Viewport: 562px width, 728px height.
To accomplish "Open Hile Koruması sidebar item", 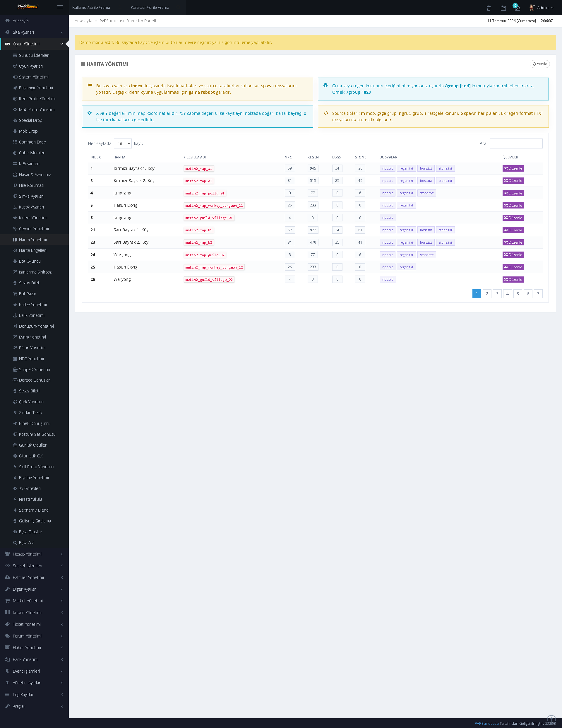I will point(34,185).
